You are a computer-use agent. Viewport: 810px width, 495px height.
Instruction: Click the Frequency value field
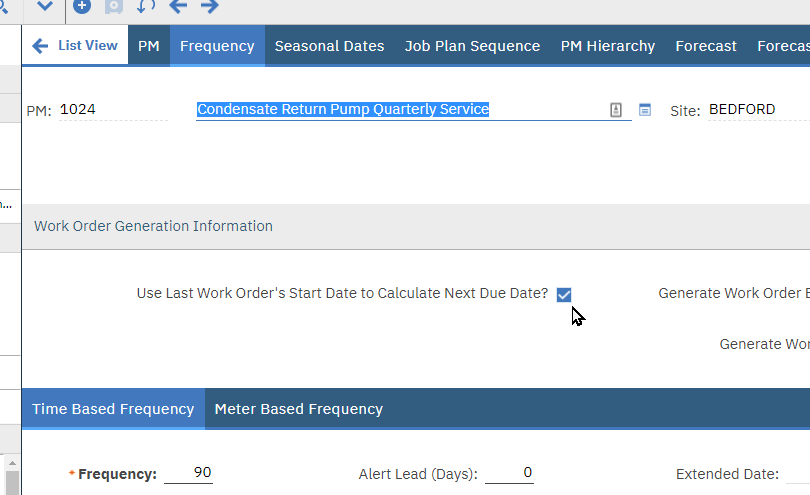click(189, 473)
